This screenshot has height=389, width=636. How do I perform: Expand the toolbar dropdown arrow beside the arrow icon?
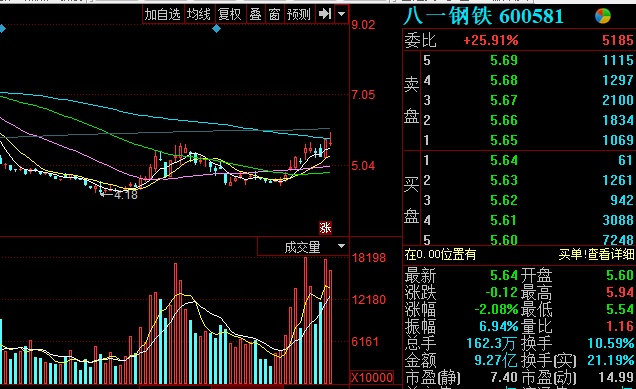pyautogui.click(x=342, y=14)
